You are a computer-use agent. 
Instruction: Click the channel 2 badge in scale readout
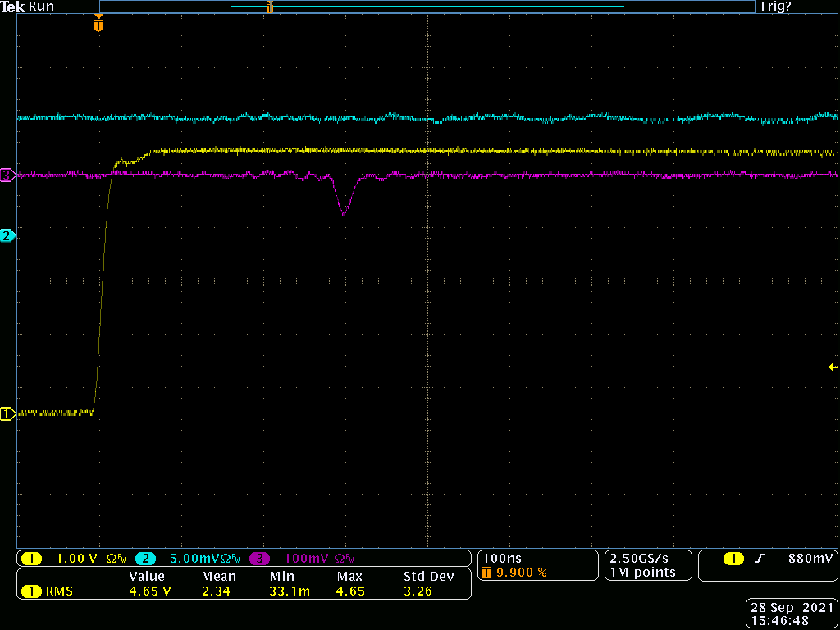[x=145, y=559]
